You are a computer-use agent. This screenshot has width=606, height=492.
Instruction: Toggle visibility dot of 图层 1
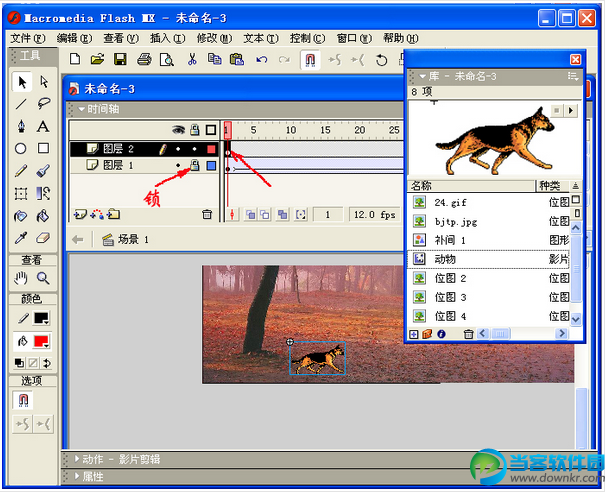pos(178,165)
